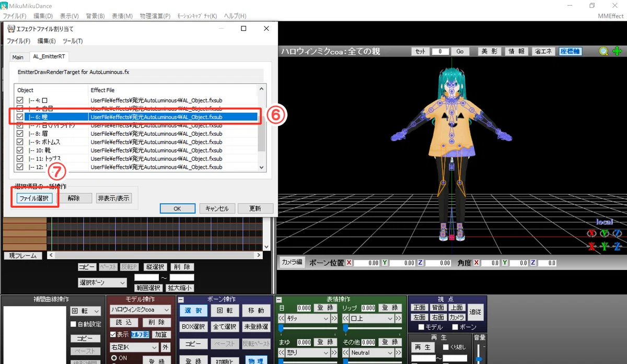Collapse the 表情操作 panel with minus icon

pyautogui.click(x=278, y=300)
